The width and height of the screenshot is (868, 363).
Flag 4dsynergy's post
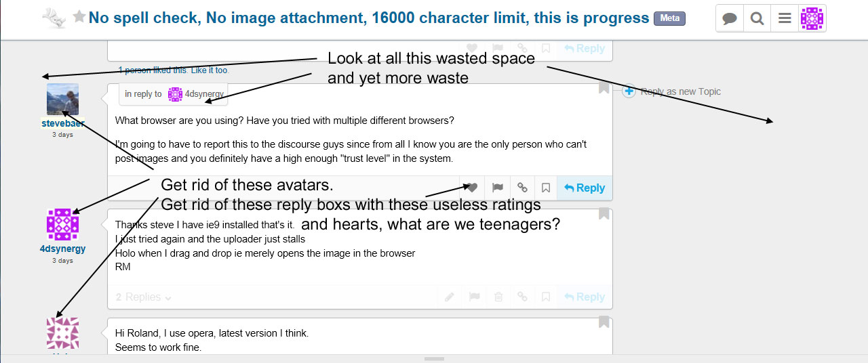475,297
